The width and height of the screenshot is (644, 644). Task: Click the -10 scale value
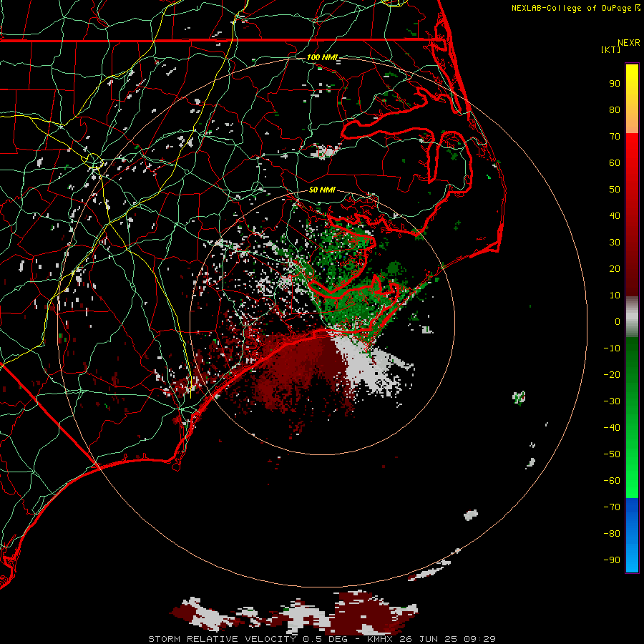(612, 348)
